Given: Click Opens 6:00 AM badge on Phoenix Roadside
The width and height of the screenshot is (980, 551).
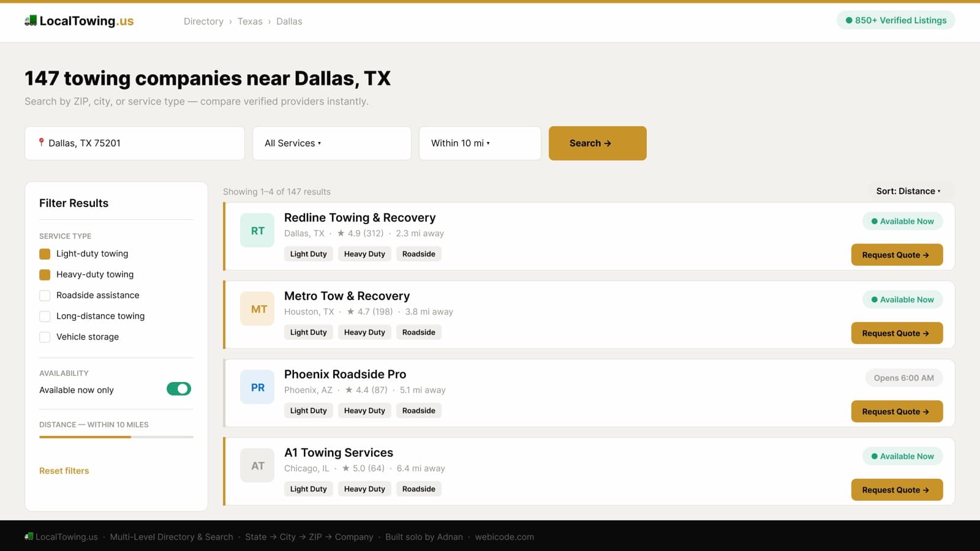Looking at the screenshot, I should coord(904,378).
